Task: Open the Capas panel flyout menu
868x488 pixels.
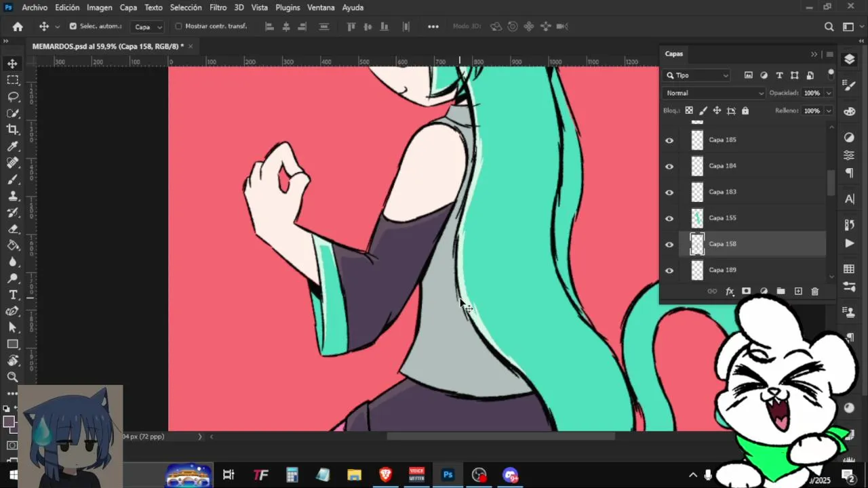Action: [x=829, y=54]
